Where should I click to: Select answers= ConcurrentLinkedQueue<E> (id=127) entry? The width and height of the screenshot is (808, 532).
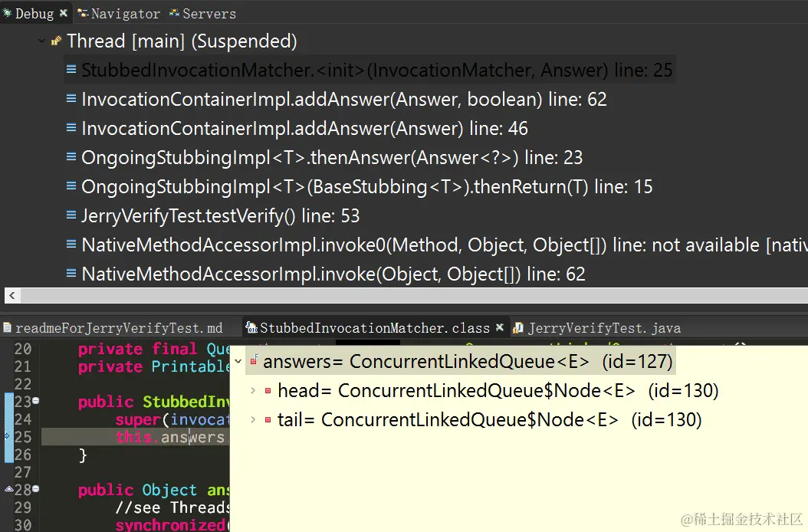pos(468,361)
